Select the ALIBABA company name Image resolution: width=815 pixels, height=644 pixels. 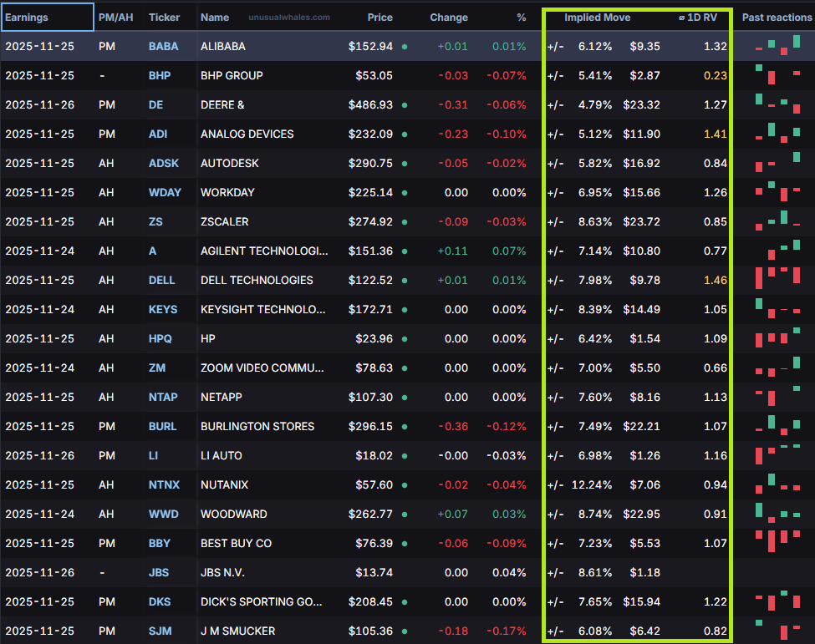pos(223,46)
